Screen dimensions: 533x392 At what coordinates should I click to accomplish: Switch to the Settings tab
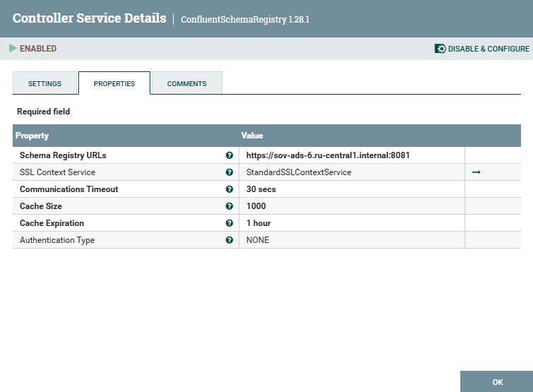pos(44,83)
